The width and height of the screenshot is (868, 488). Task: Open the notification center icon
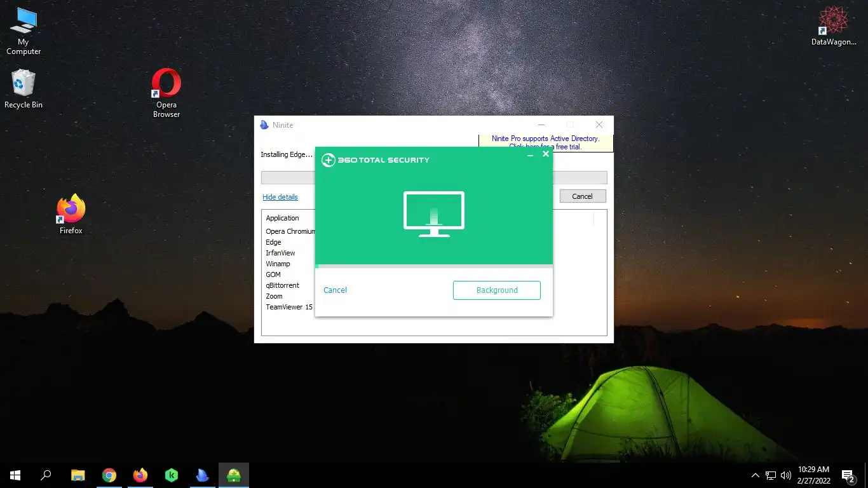pyautogui.click(x=848, y=475)
